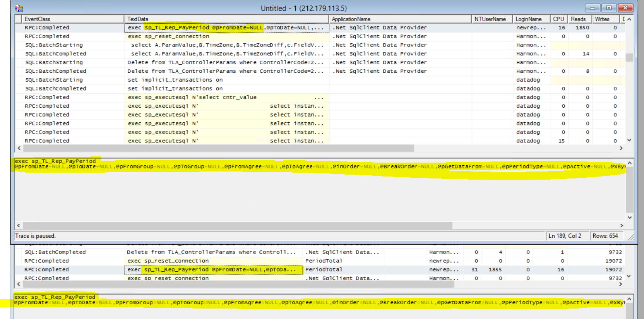Screen dimensions: 644x319
Task: Select SQL:BatchCompleted 'set implicit_transactions on' row
Action: pyautogui.click(x=320, y=89)
